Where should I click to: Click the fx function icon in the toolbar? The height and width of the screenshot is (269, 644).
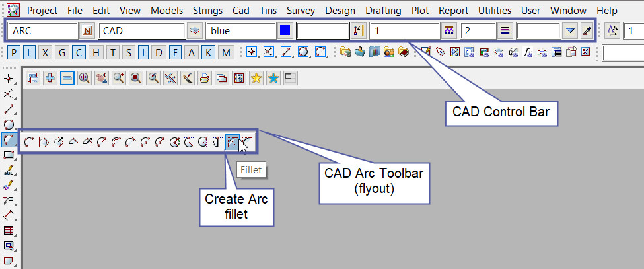[x=527, y=52]
